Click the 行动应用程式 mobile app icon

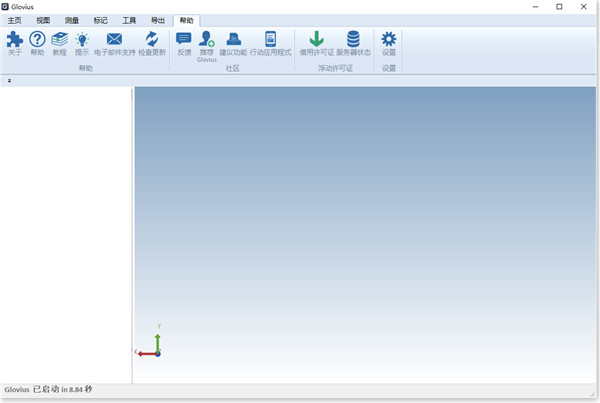[x=270, y=41]
